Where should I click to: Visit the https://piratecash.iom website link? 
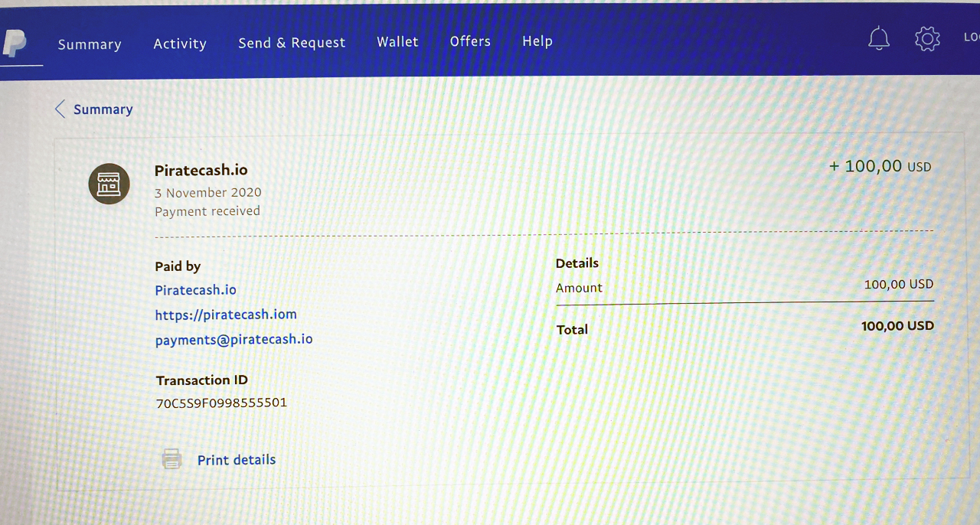[226, 315]
